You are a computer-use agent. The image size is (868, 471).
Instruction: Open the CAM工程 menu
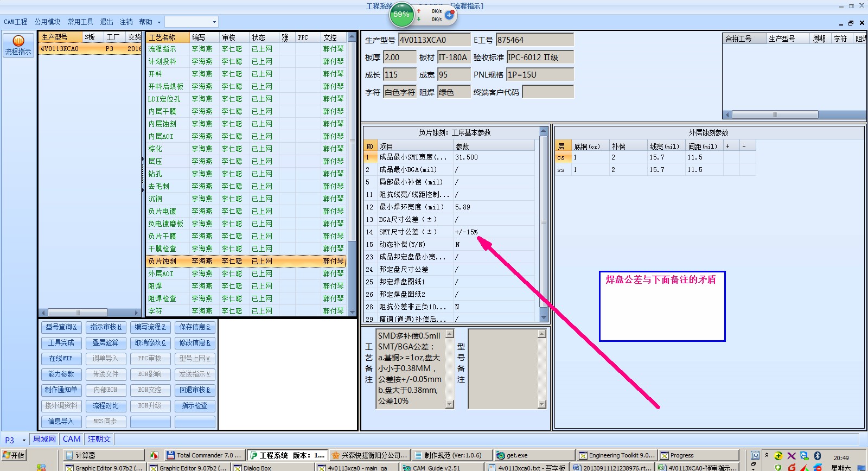point(16,22)
